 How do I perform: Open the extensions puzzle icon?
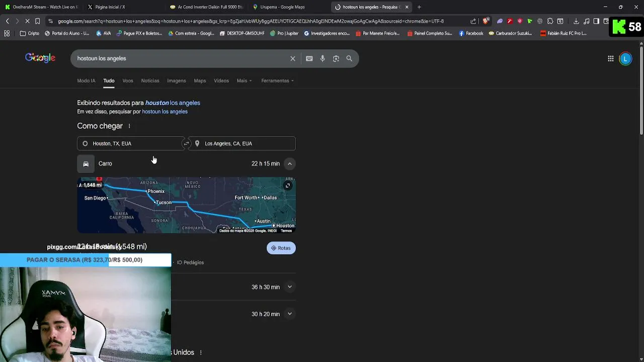550,21
